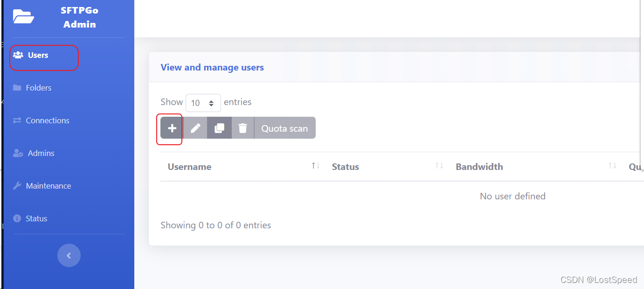
Task: Click the pencil edit user button
Action: [x=195, y=128]
